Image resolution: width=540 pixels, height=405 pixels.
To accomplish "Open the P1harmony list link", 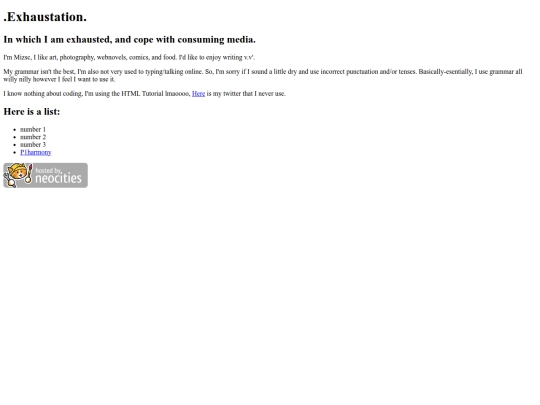I will [x=36, y=152].
